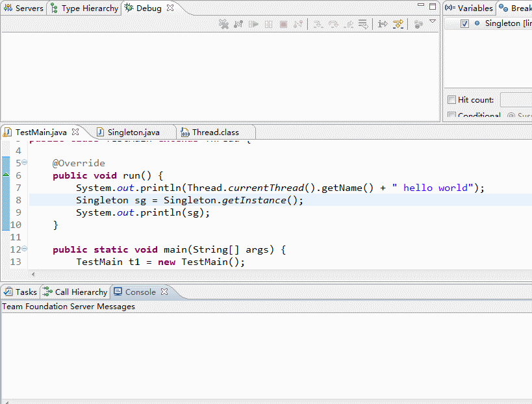The image size is (532, 404).
Task: Click the Hit count input field
Action: 516,100
